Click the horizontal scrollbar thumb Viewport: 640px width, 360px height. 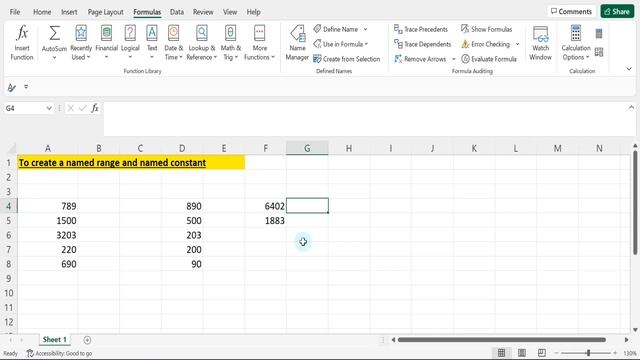coord(502,340)
